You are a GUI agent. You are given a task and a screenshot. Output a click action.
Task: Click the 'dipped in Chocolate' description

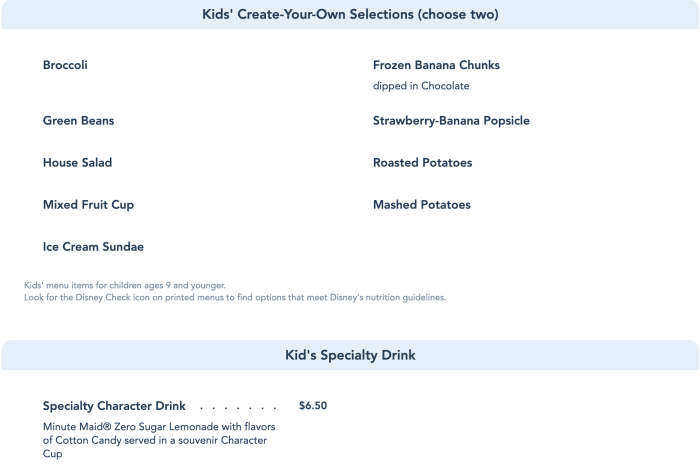coord(421,86)
